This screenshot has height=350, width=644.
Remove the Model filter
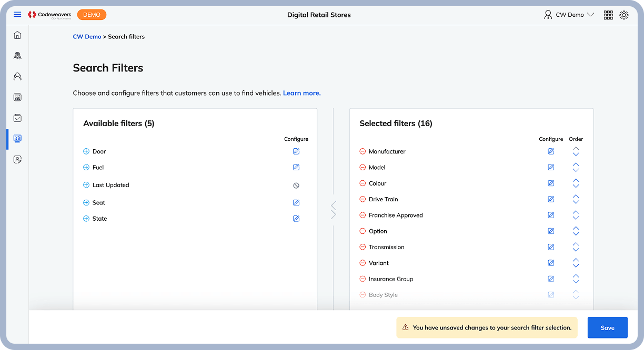click(x=363, y=167)
